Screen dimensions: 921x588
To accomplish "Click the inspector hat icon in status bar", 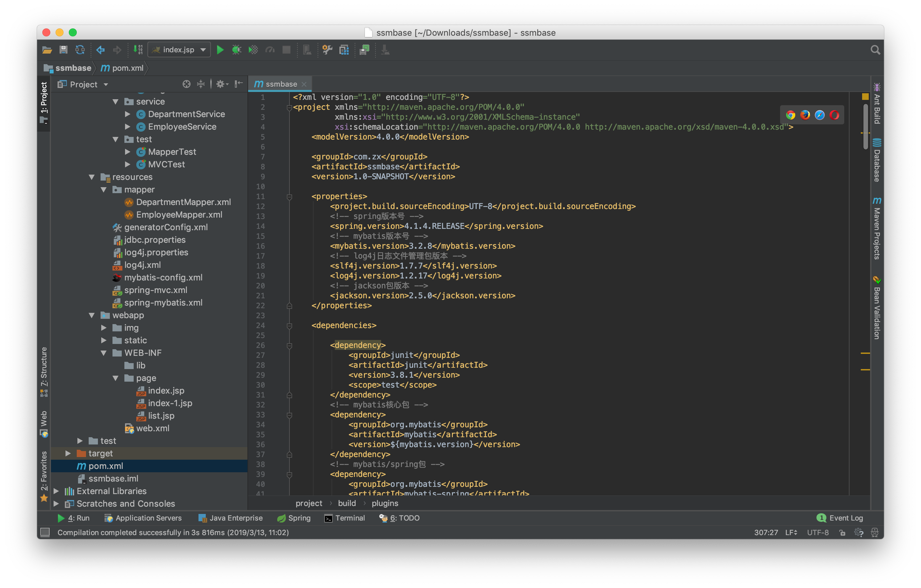I will (874, 532).
